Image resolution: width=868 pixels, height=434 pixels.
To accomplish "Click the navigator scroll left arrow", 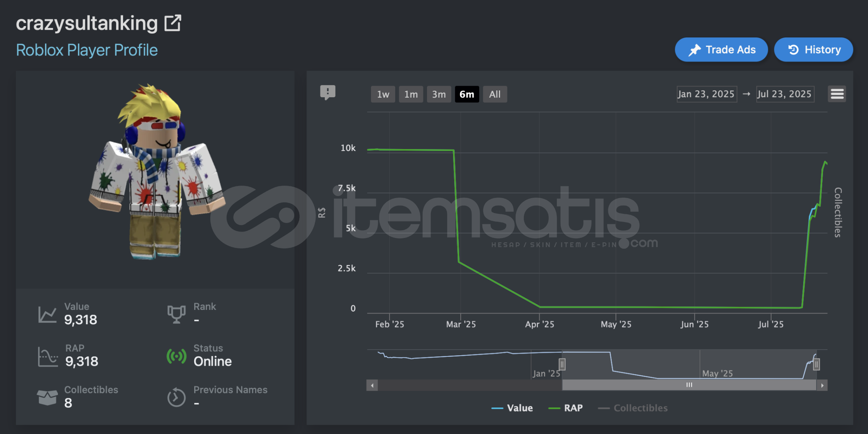I will [x=372, y=385].
